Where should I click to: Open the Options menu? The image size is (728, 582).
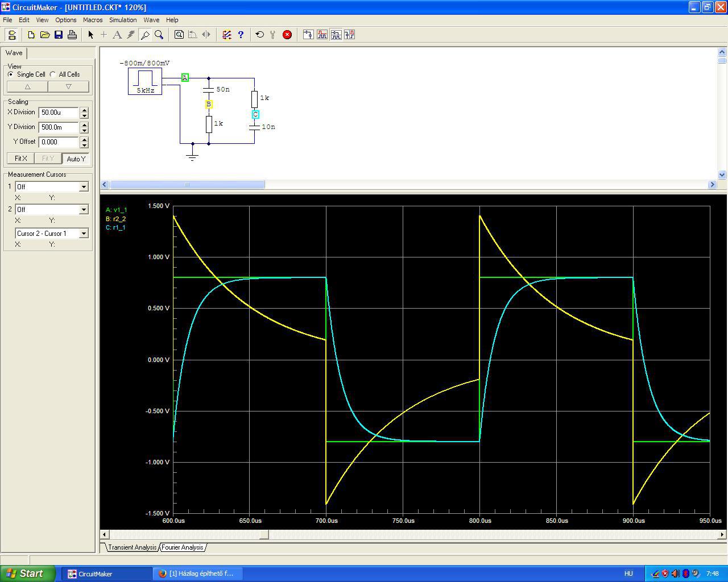(x=66, y=20)
